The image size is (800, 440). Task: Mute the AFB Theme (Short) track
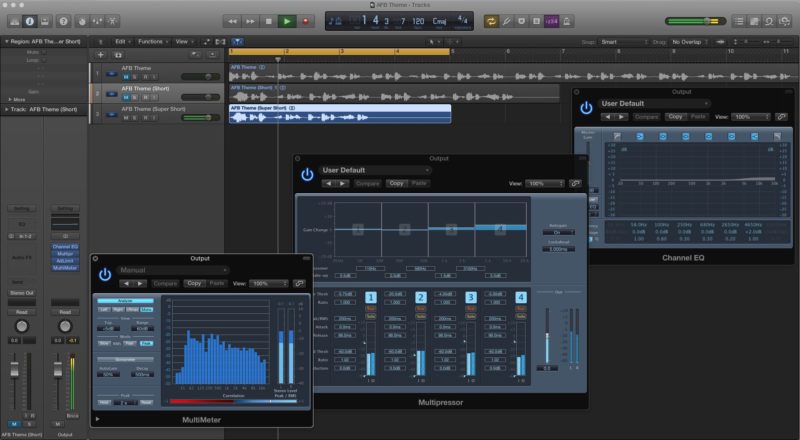(x=126, y=97)
